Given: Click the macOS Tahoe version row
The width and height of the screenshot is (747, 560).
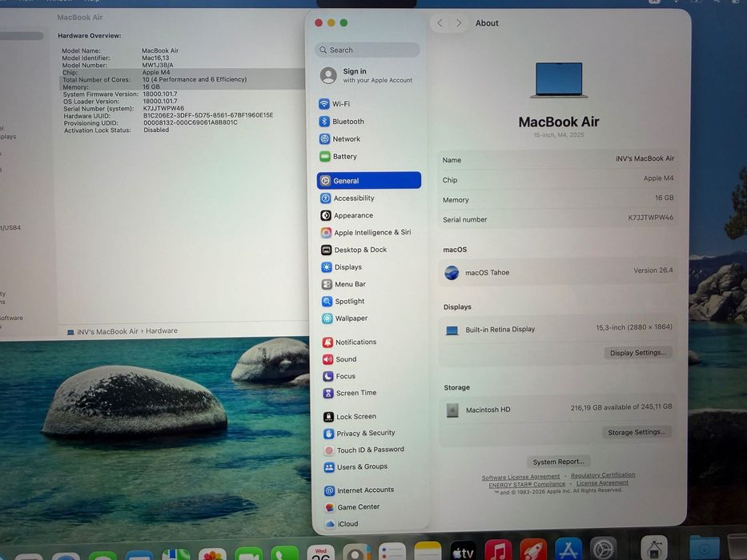Looking at the screenshot, I should pos(558,272).
